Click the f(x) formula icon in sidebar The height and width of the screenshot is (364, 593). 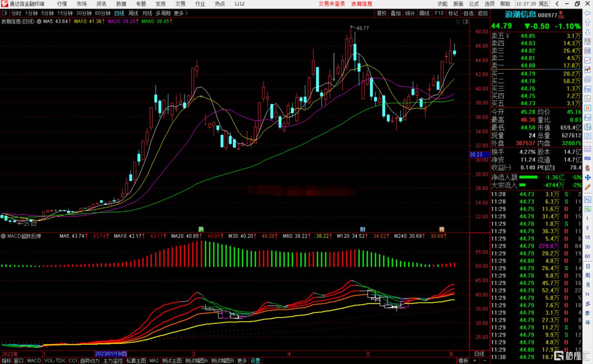pos(588,127)
